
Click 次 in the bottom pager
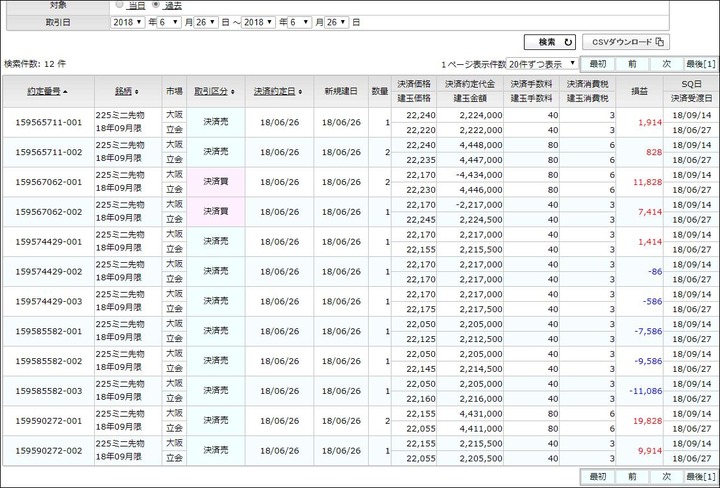(x=666, y=477)
